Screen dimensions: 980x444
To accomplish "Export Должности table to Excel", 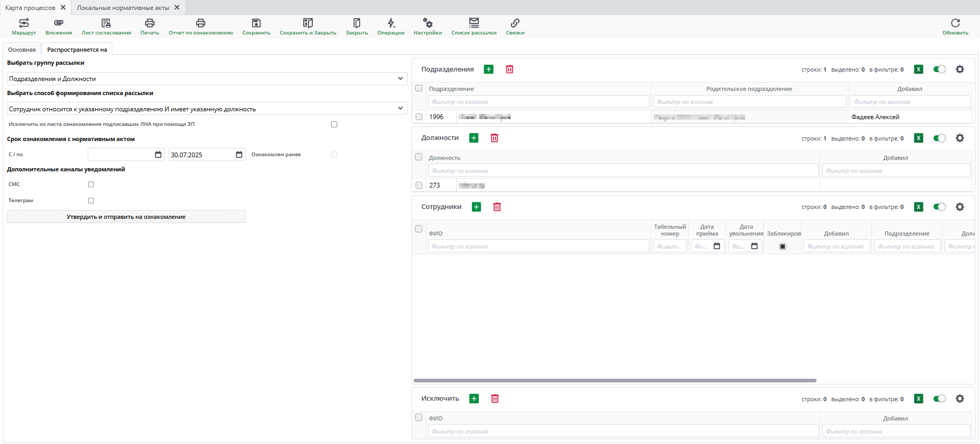I will (x=919, y=138).
